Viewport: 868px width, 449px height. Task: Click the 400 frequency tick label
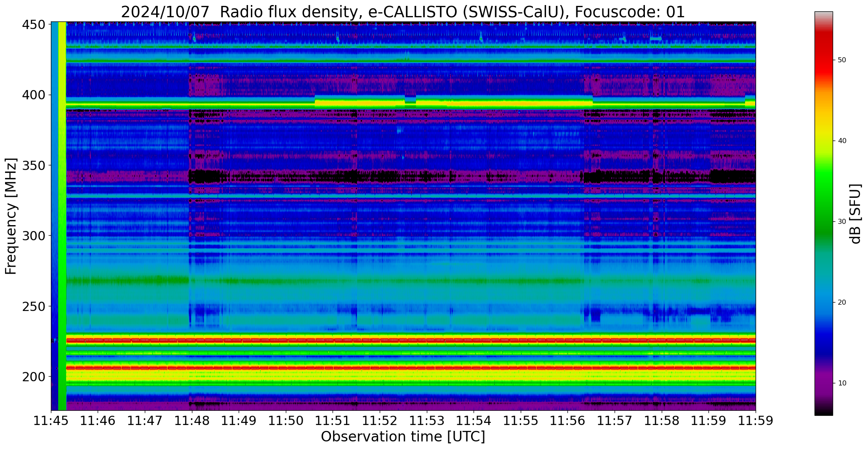click(x=33, y=95)
